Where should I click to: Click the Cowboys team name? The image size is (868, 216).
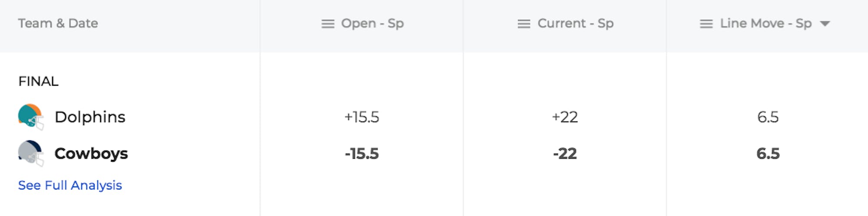click(91, 153)
